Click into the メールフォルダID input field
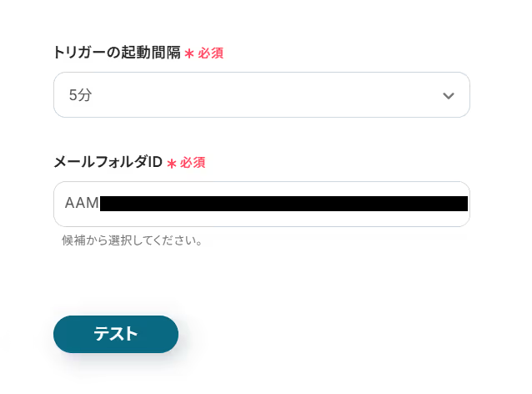This screenshot has height=394, width=532. (261, 205)
